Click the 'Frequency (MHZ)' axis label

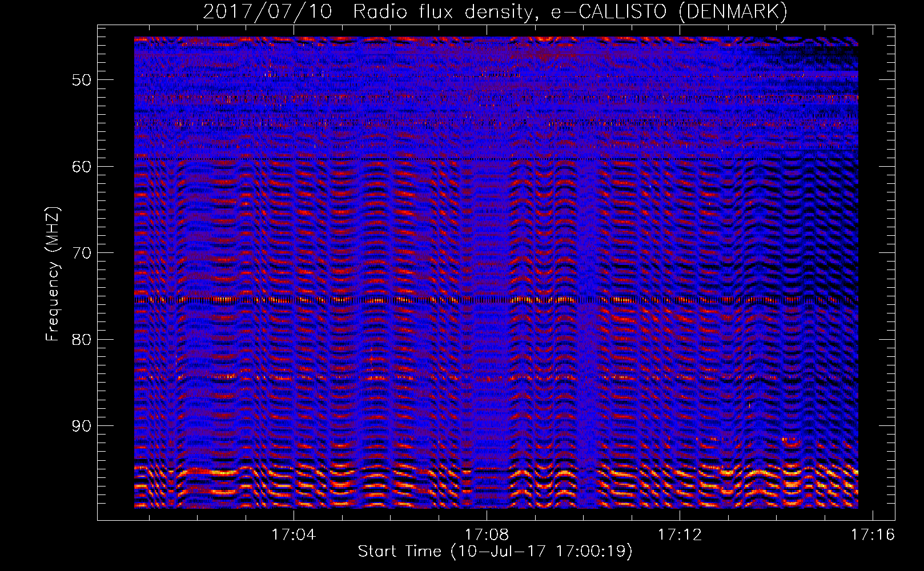53,274
